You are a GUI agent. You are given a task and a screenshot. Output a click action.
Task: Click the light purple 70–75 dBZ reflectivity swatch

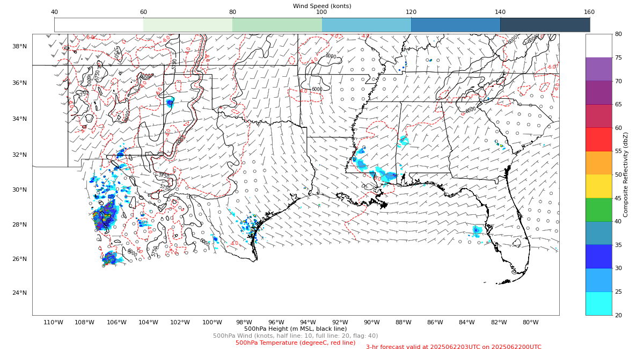pyautogui.click(x=598, y=69)
